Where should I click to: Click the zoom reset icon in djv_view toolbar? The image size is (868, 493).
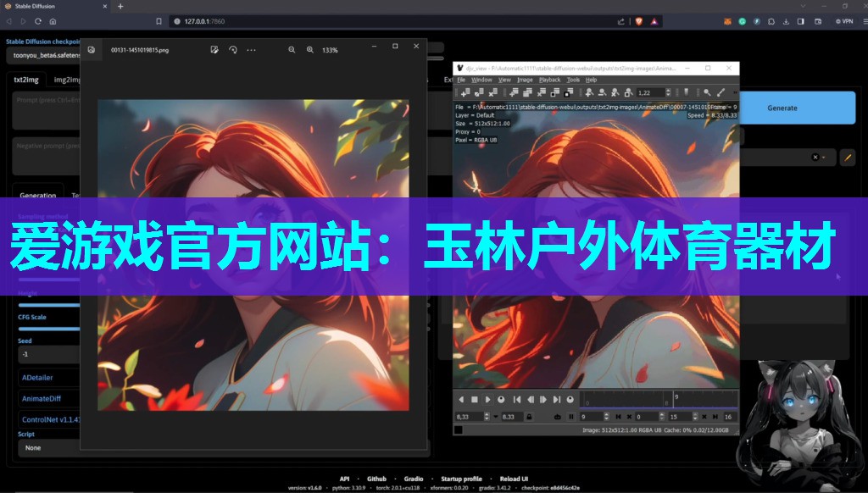[x=615, y=92]
